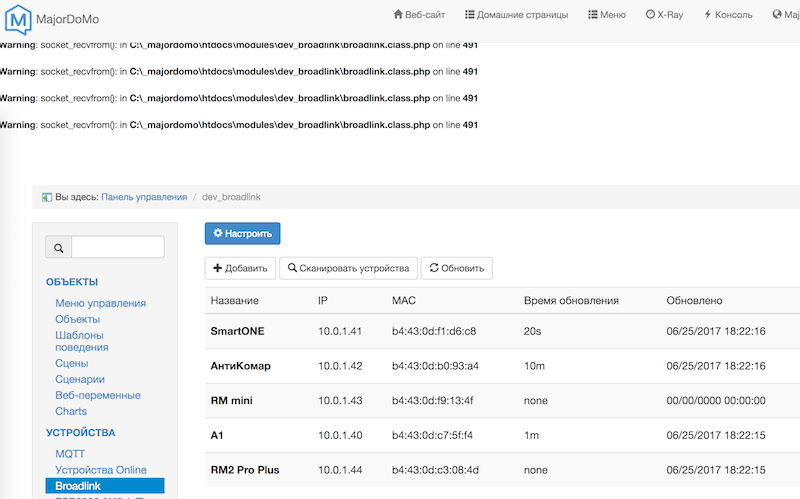
Task: Click MAC address b4:43:0d:f9:13:4f
Action: [433, 401]
